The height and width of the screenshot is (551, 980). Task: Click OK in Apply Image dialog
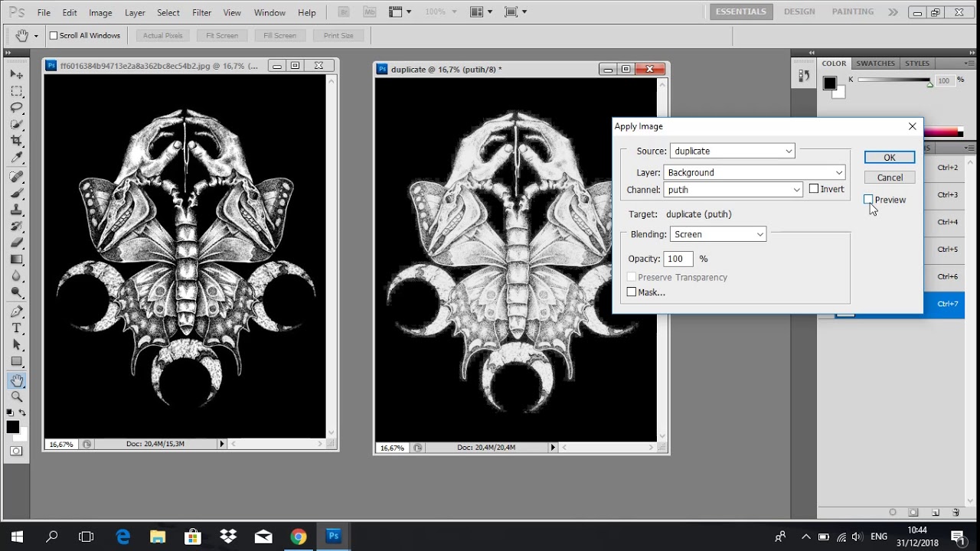[x=890, y=157]
